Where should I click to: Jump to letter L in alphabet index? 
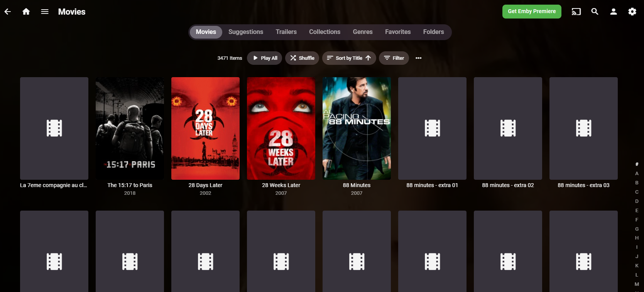click(637, 275)
